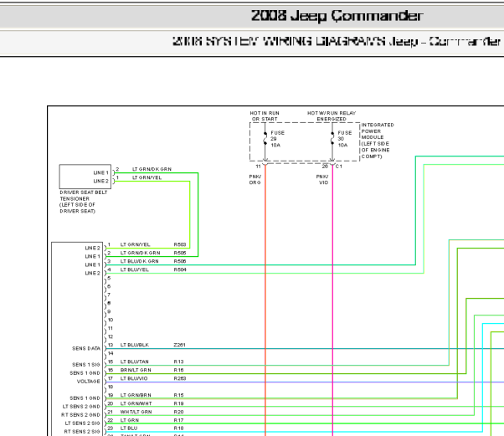Click the 'LT GRN/WHT' wire label
Viewport: 504px width, 436px height.
136,403
